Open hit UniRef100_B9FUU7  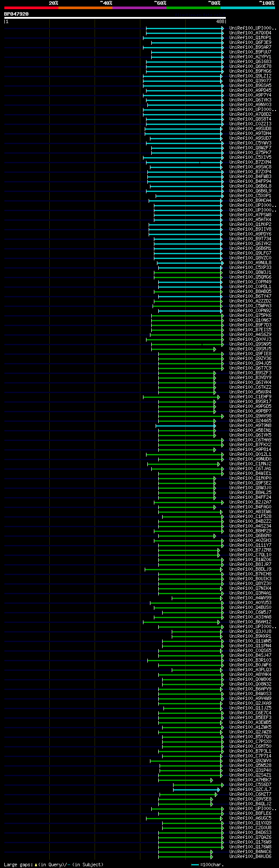click(250, 52)
